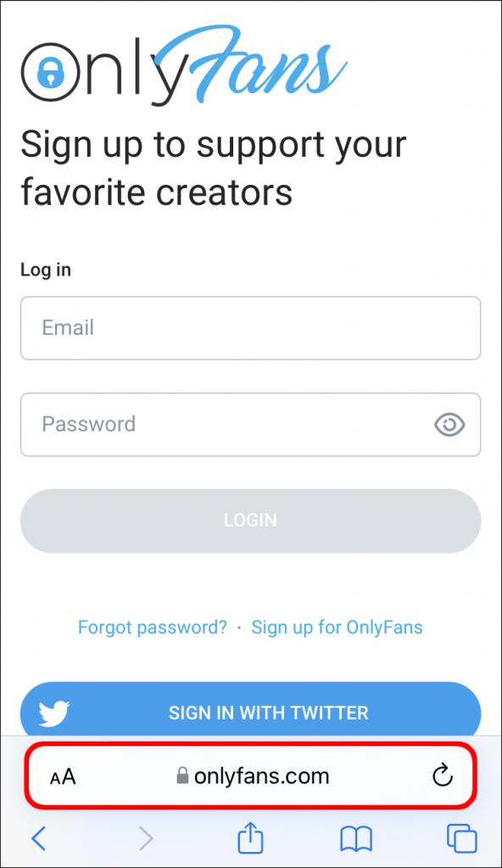Open Bookmarks with the book icon
Viewport: 502px width, 868px height.
coord(356,838)
